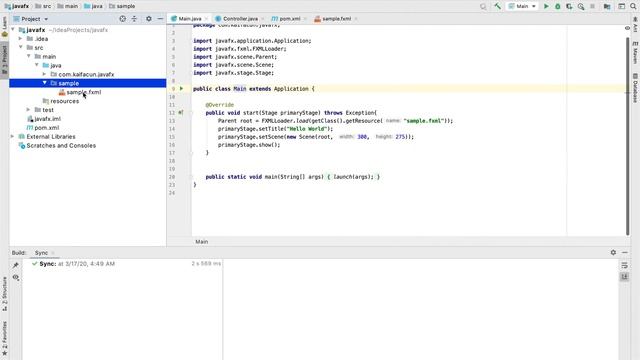Image resolution: width=640 pixels, height=360 pixels.
Task: Collapse the src folder arrow
Action: (x=20, y=48)
